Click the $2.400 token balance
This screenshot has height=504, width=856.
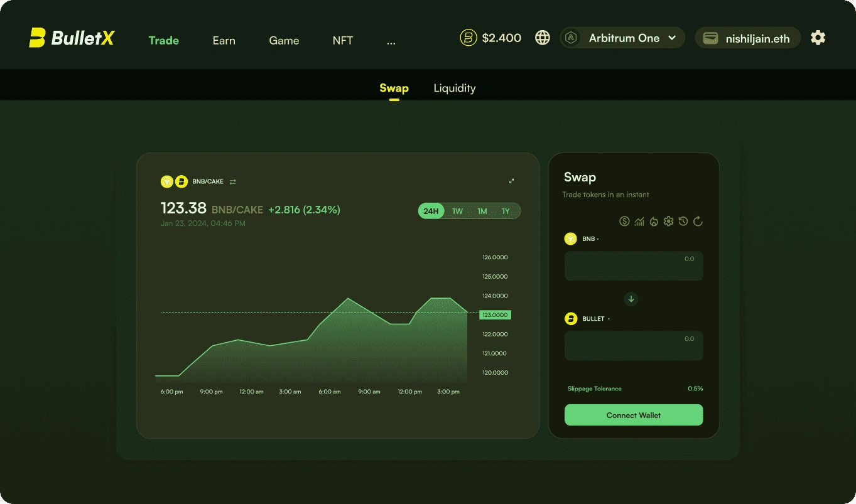click(x=502, y=38)
